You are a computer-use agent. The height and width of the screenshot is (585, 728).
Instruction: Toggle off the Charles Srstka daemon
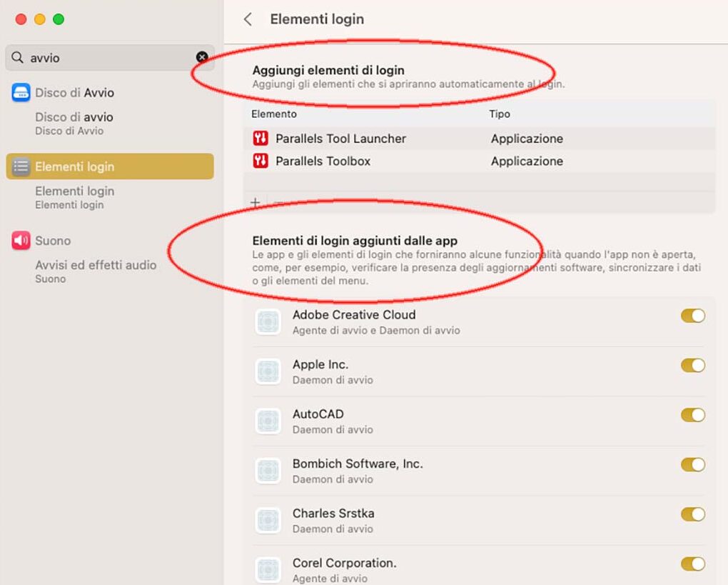click(692, 514)
